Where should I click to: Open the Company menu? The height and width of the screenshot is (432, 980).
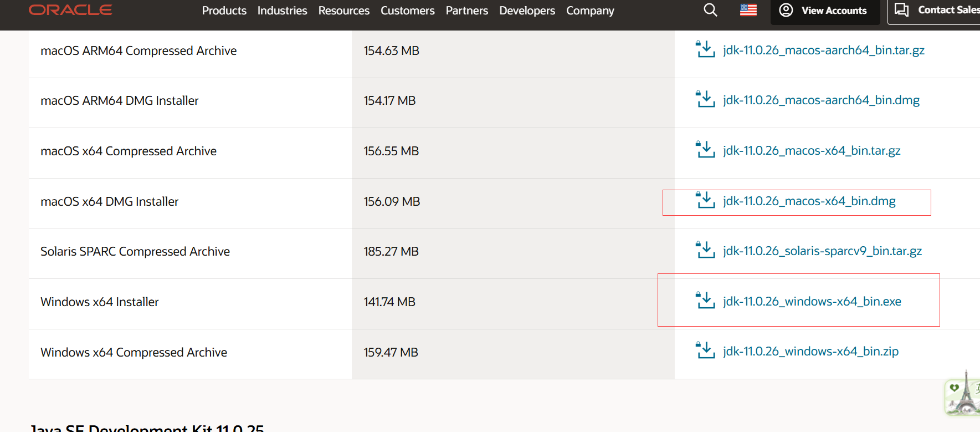tap(590, 11)
